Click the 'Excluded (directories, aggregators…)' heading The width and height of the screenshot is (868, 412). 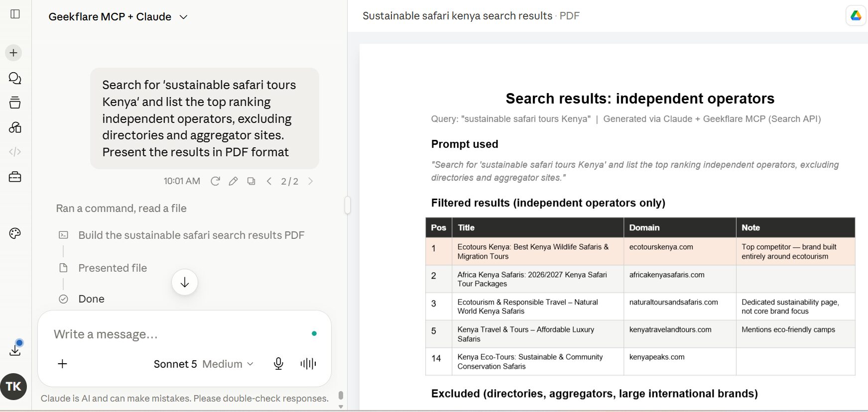point(595,394)
